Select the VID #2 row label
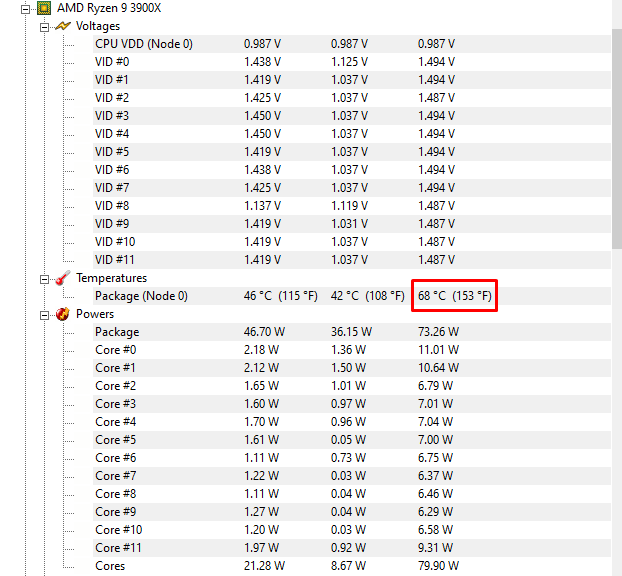 112,98
